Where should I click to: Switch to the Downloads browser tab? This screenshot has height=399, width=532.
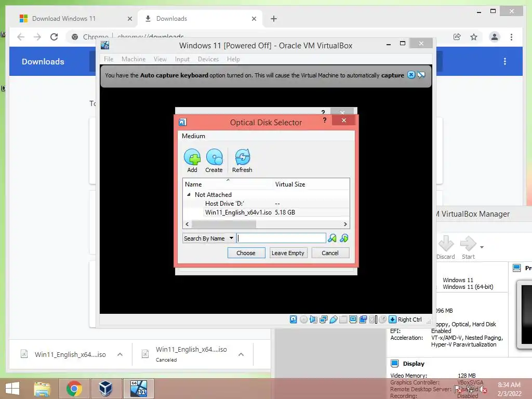coord(200,19)
